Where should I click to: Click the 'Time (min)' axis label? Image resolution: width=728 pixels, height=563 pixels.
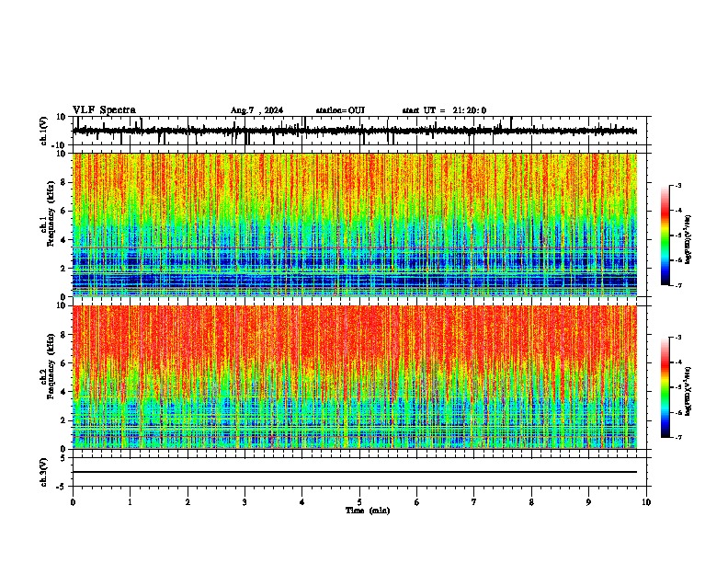point(368,511)
